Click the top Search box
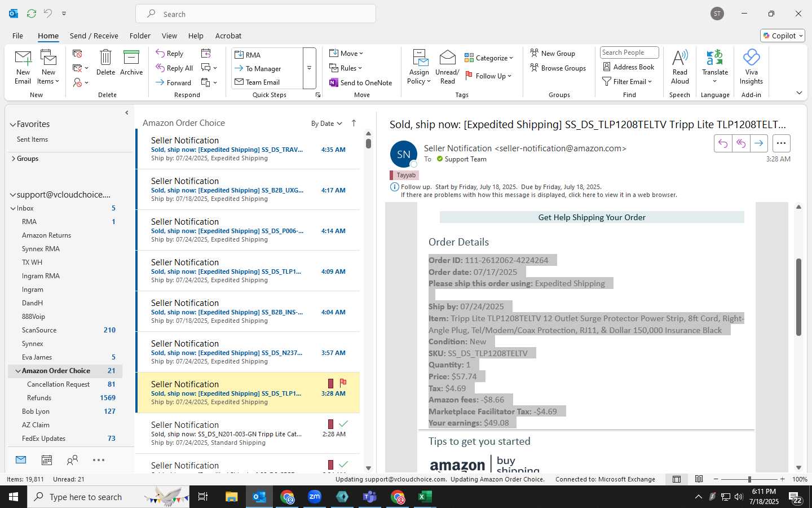The image size is (812, 508). pyautogui.click(x=255, y=14)
